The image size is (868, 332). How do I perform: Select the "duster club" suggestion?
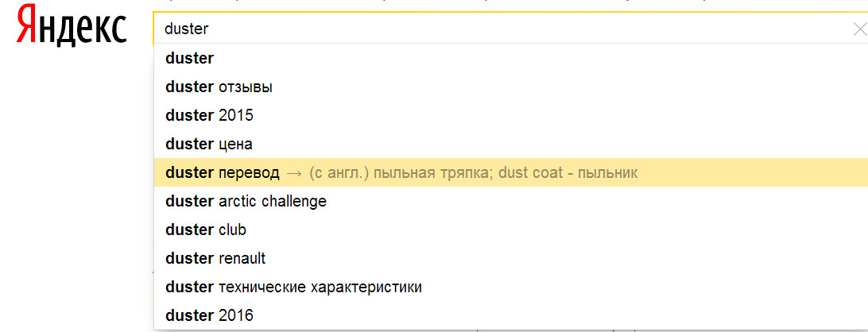tap(510, 230)
